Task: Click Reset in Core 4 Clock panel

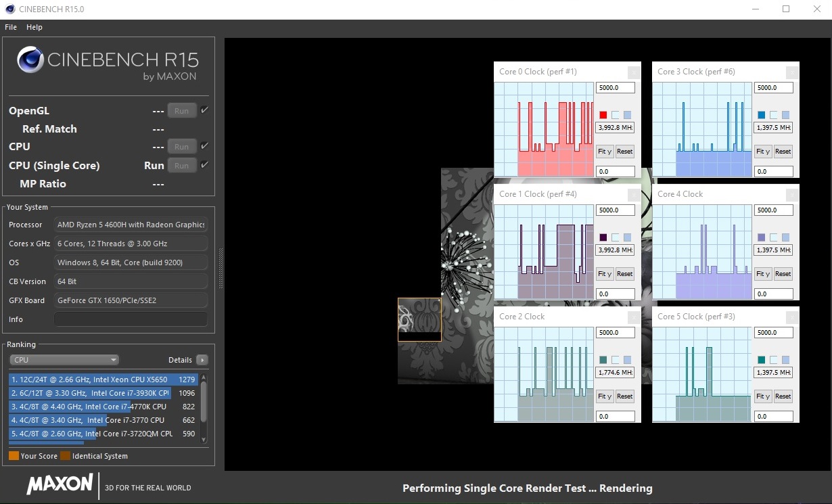Action: point(783,274)
